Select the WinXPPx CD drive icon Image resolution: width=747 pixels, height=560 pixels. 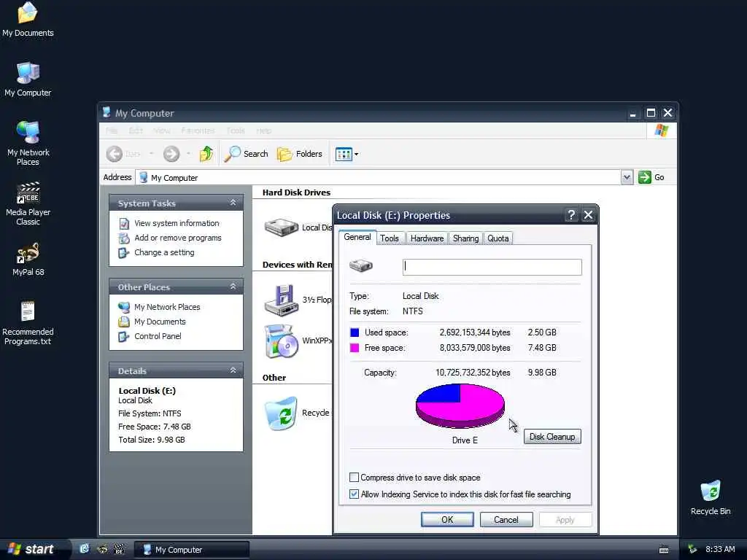tap(281, 341)
